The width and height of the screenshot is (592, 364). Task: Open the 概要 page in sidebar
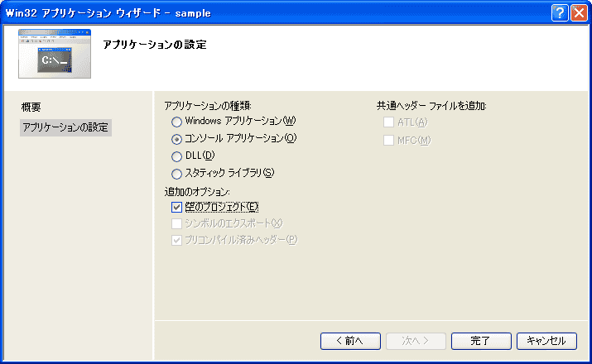click(31, 107)
